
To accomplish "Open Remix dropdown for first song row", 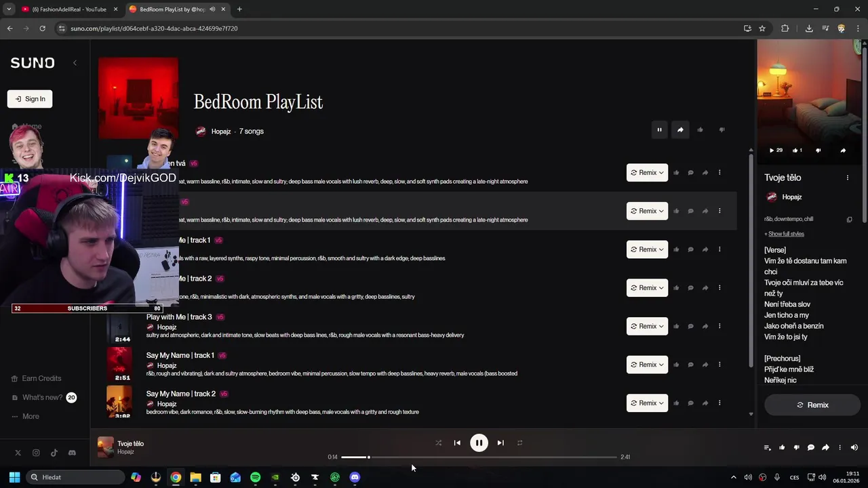I will click(x=647, y=173).
